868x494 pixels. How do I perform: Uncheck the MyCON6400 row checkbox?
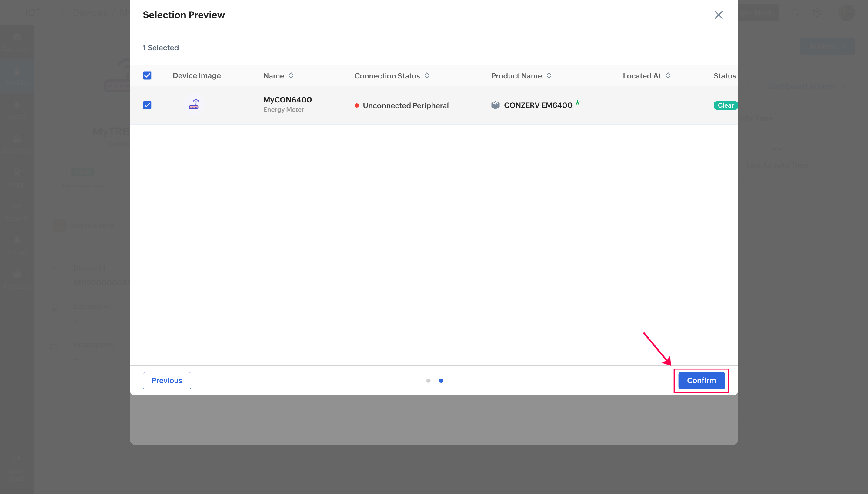[x=147, y=105]
